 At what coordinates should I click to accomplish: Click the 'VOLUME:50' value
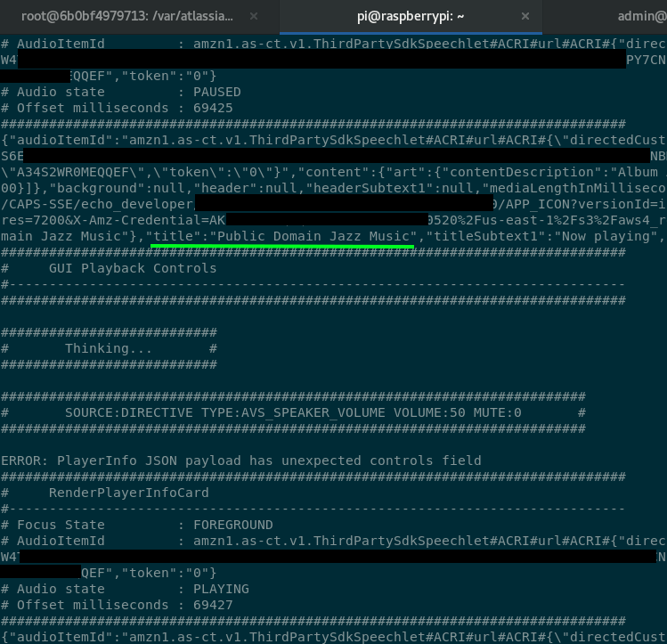429,412
